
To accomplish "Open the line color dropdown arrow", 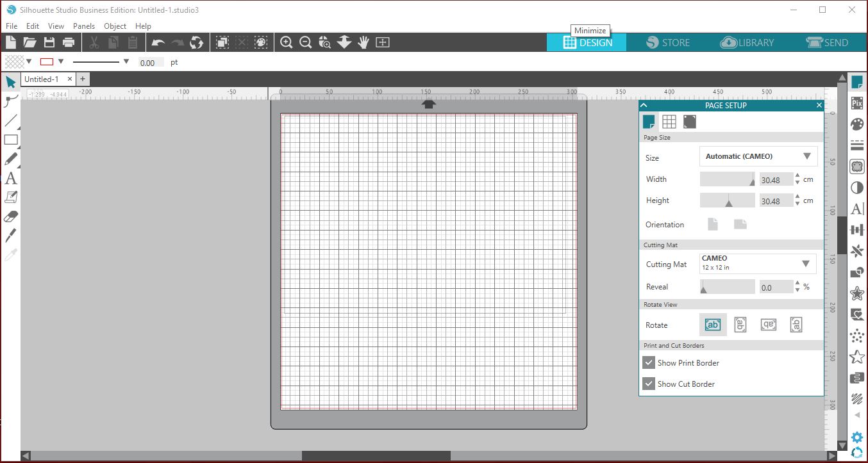I will [x=61, y=61].
